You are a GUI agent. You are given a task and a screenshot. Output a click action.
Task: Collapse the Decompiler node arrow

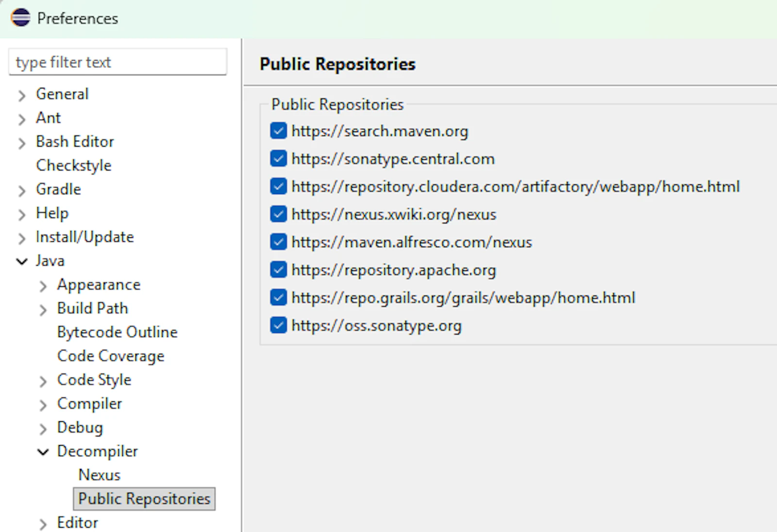(x=43, y=452)
